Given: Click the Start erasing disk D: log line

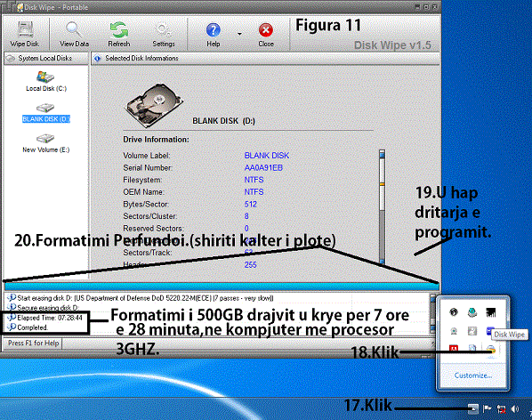Looking at the screenshot, I should [x=141, y=298].
